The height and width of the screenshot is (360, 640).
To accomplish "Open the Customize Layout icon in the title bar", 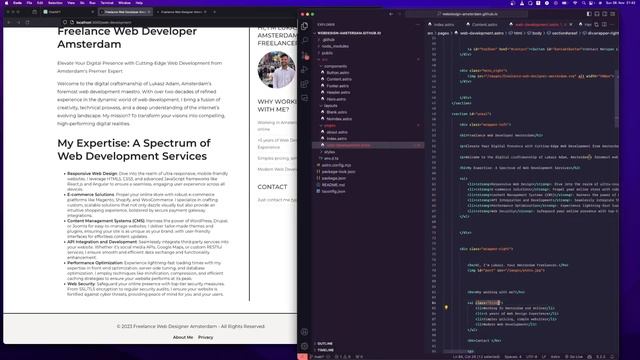I will click(x=612, y=14).
